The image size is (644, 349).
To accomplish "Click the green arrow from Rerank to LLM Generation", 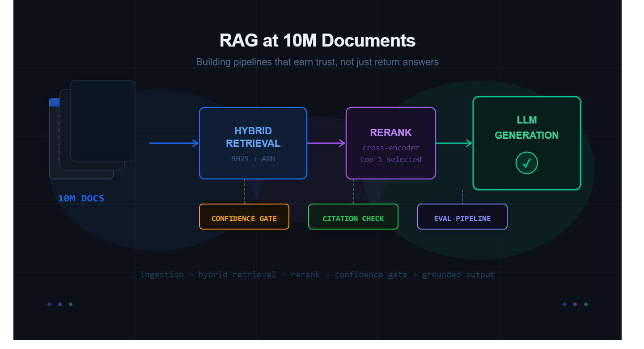I will (x=454, y=143).
